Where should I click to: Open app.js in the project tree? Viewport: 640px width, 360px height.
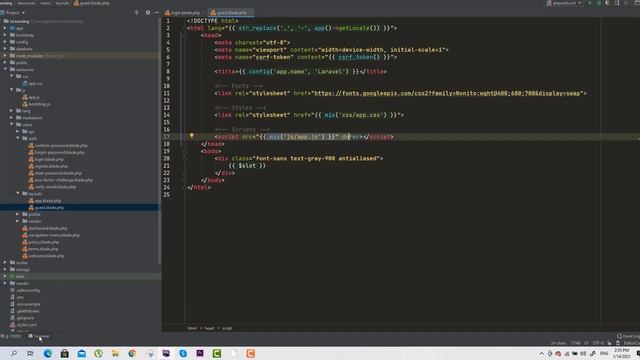[x=31, y=97]
